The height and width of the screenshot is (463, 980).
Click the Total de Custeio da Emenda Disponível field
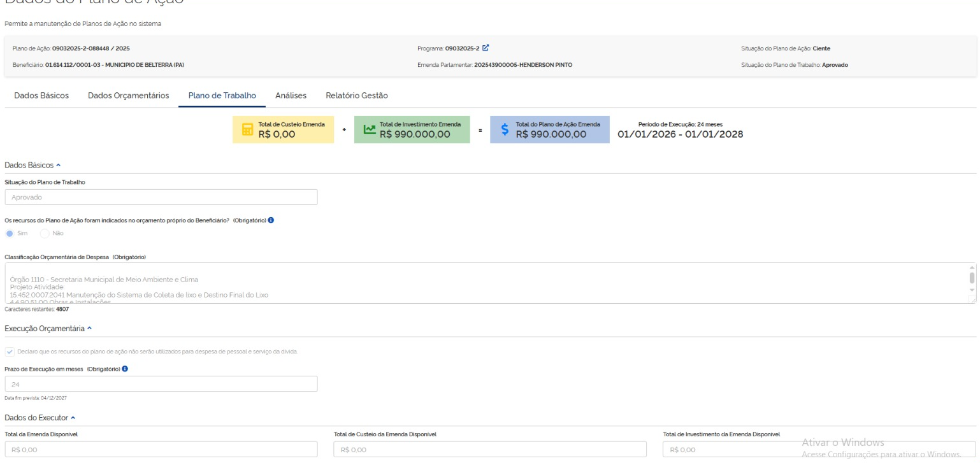[x=490, y=450]
